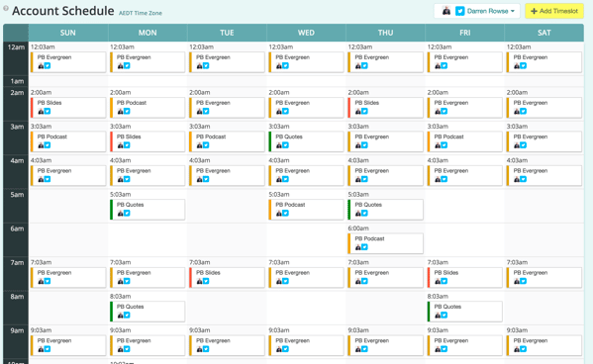Open Monday 3:03am PB Slides timeslot
The image size is (593, 364).
(148, 141)
